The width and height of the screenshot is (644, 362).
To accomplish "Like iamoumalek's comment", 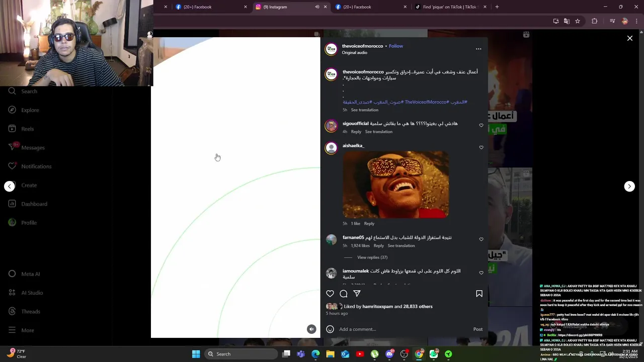I will tap(481, 273).
